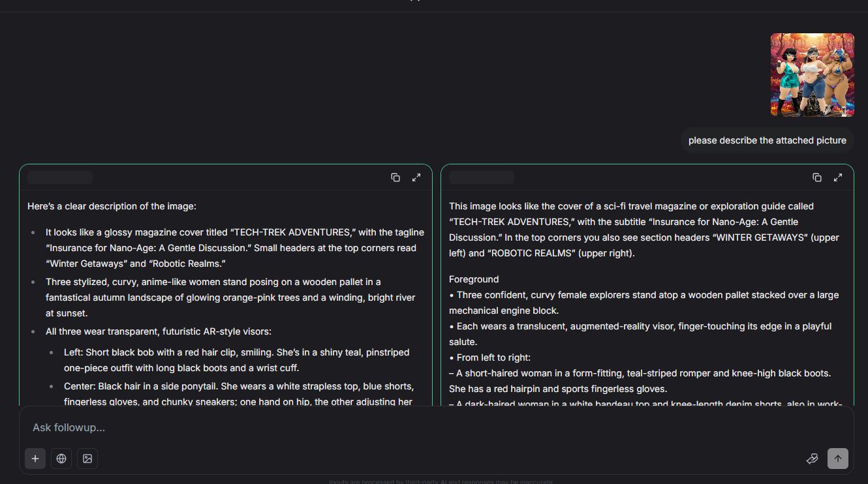The image size is (868, 484).
Task: Copy the right response text
Action: [x=817, y=177]
